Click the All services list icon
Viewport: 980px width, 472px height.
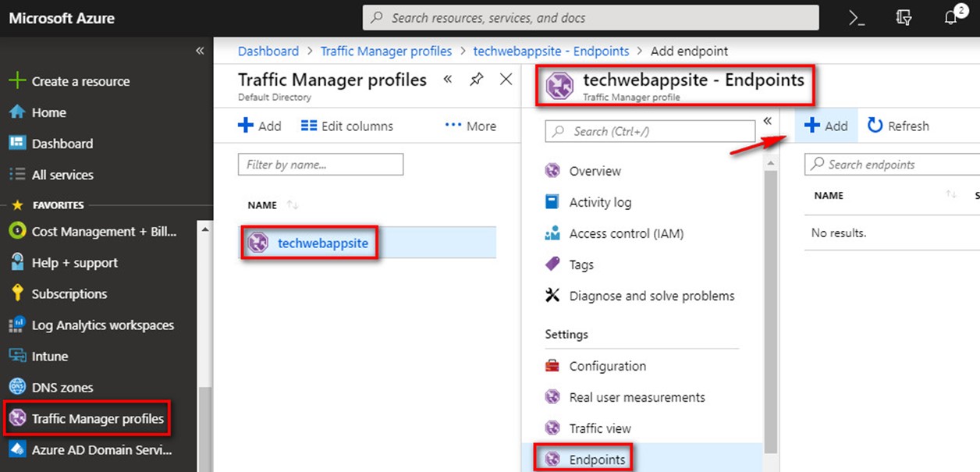pos(17,175)
